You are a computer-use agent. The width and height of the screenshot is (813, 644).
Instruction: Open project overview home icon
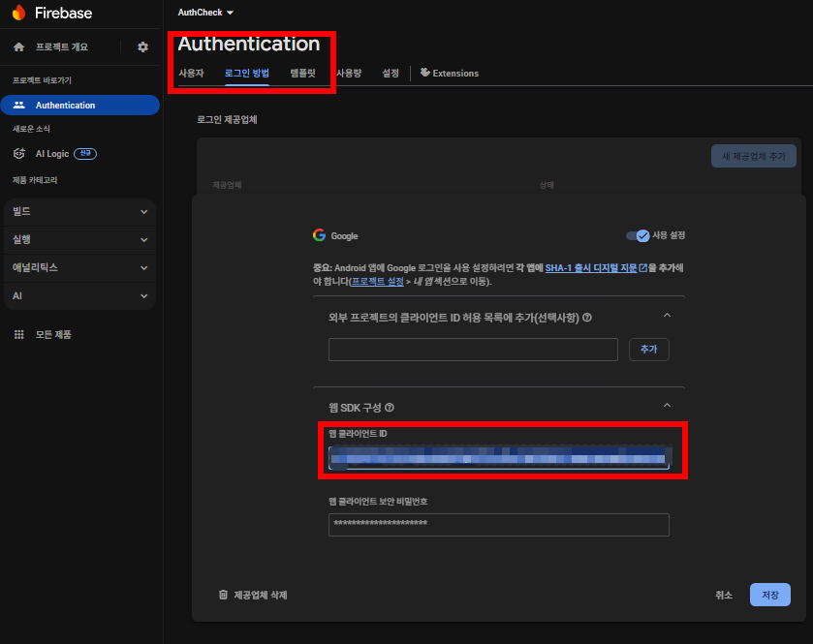tap(19, 47)
